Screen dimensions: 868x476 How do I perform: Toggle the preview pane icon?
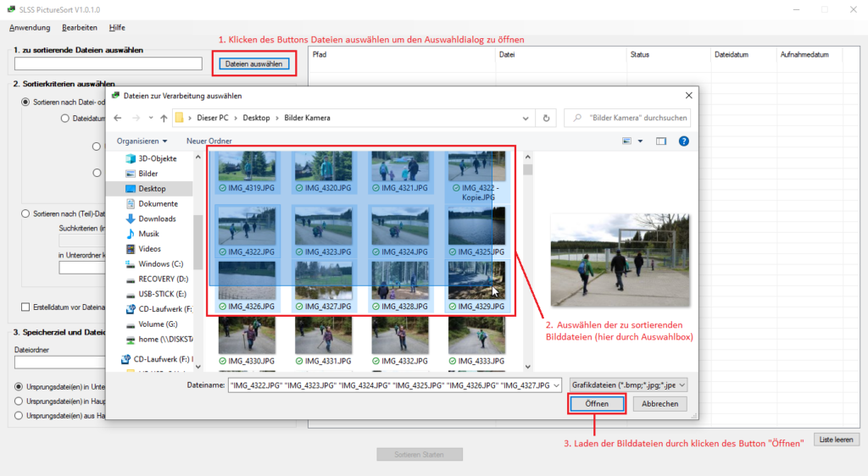point(661,141)
